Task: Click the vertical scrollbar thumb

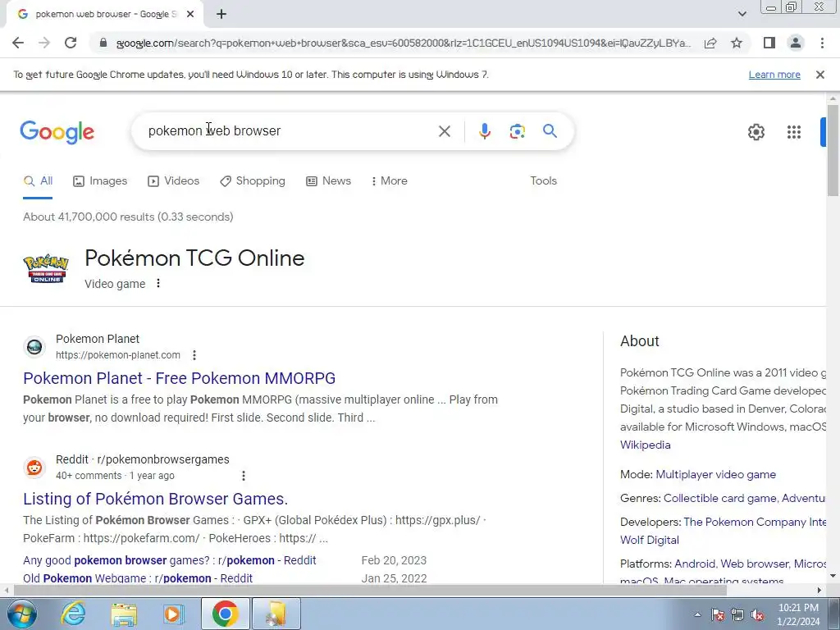Action: point(833,151)
